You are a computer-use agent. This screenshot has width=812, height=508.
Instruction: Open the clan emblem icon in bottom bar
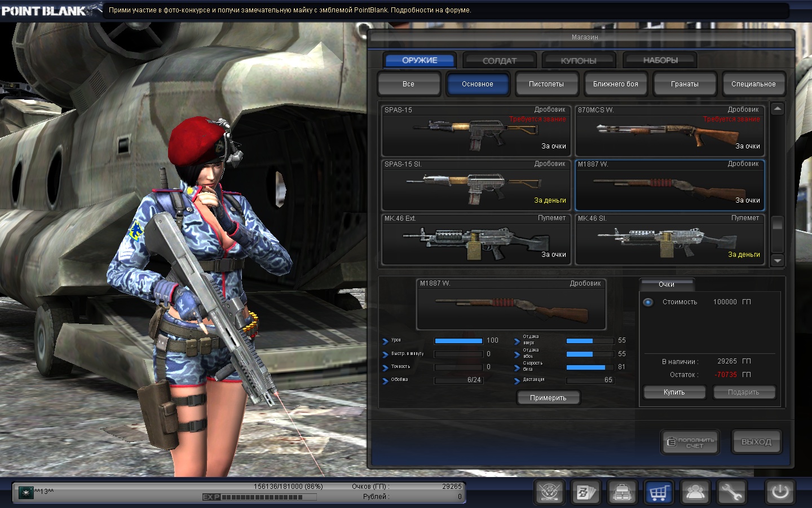point(549,492)
